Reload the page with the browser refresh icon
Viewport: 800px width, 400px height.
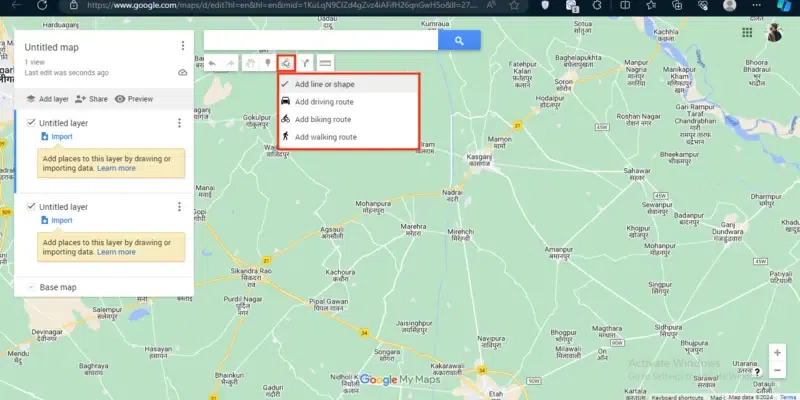pyautogui.click(x=42, y=5)
